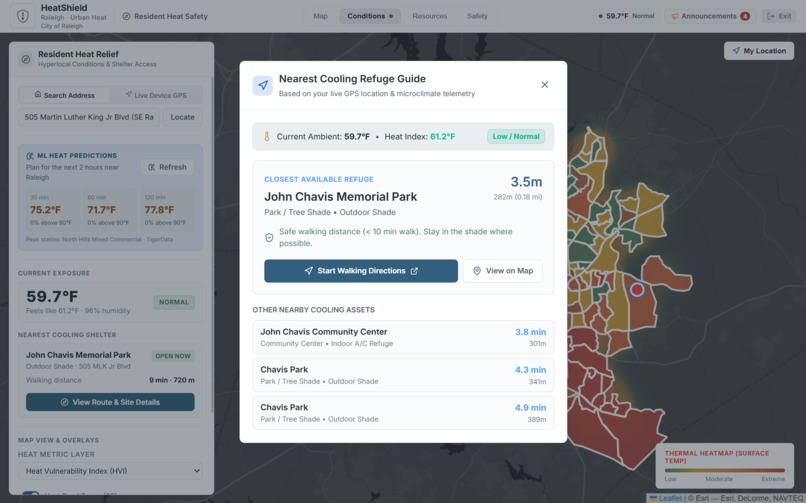Click the Heat Index 61.2°F value
Image resolution: width=806 pixels, height=503 pixels.
(x=442, y=137)
